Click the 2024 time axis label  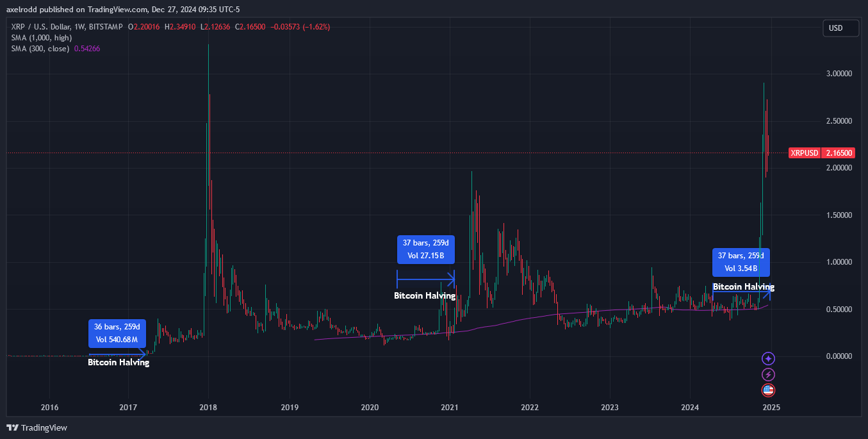[x=690, y=407]
